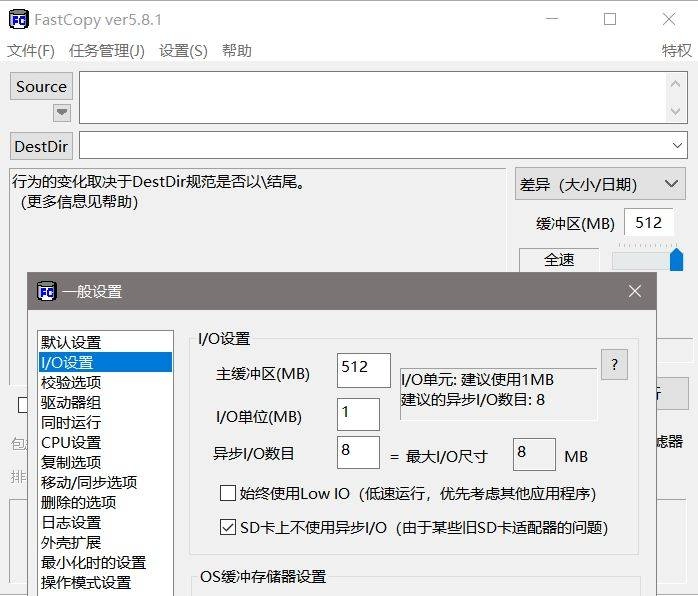This screenshot has width=698, height=596.
Task: Expand the DestDir path dropdown
Action: click(677, 145)
